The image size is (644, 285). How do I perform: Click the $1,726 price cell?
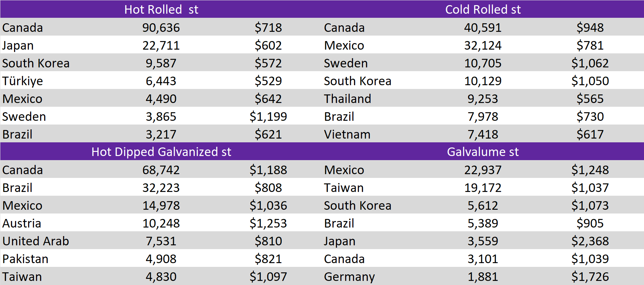tap(590, 277)
